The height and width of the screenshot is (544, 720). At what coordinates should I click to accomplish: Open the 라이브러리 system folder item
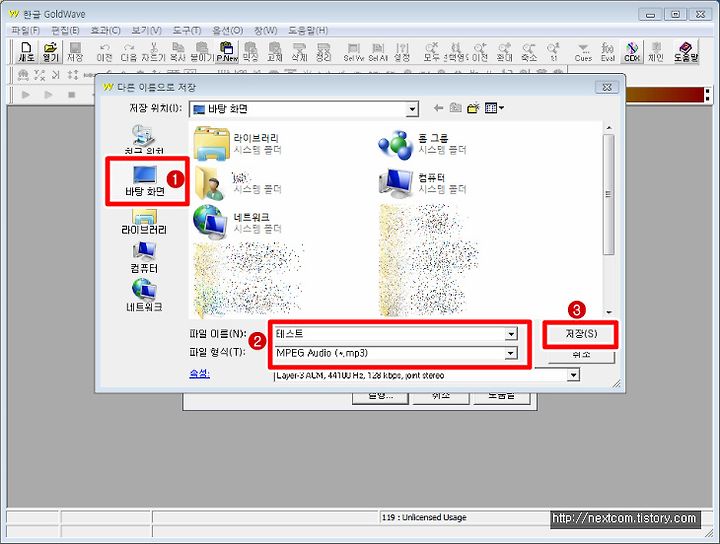point(238,144)
